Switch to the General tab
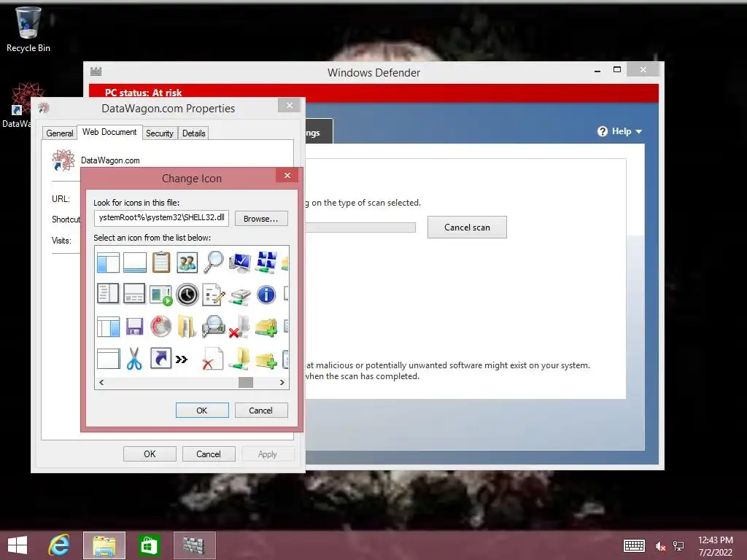This screenshot has height=560, width=747. (x=60, y=133)
